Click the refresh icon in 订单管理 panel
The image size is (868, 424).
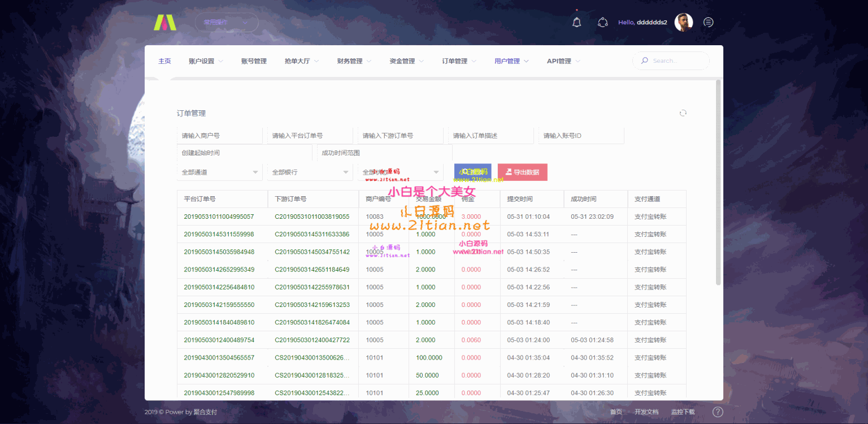683,113
